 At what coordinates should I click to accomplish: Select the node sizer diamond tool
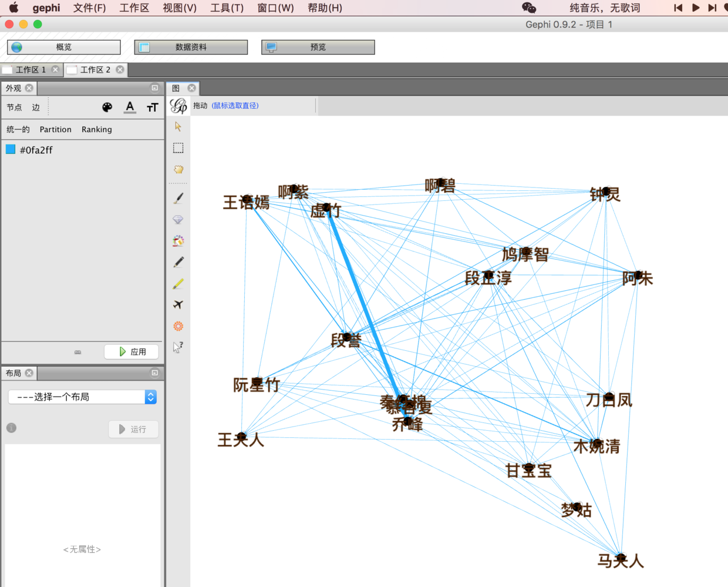[178, 220]
